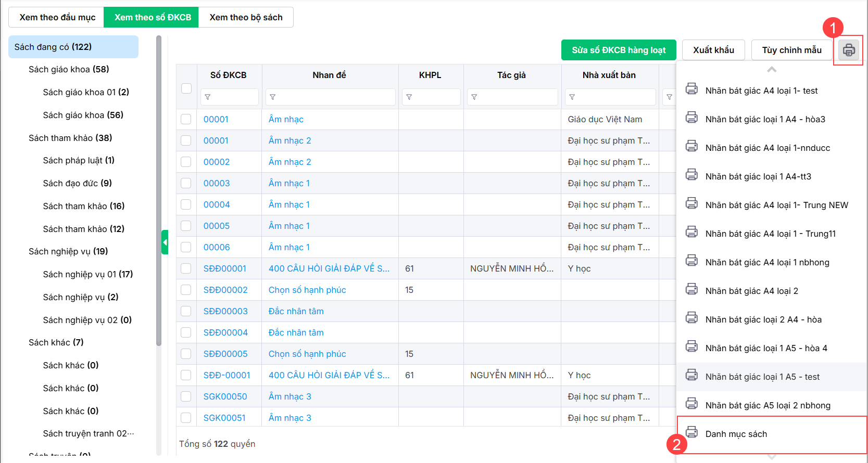This screenshot has width=868, height=463.
Task: Select 'Sách khác (7)' in sidebar
Action: (x=56, y=342)
